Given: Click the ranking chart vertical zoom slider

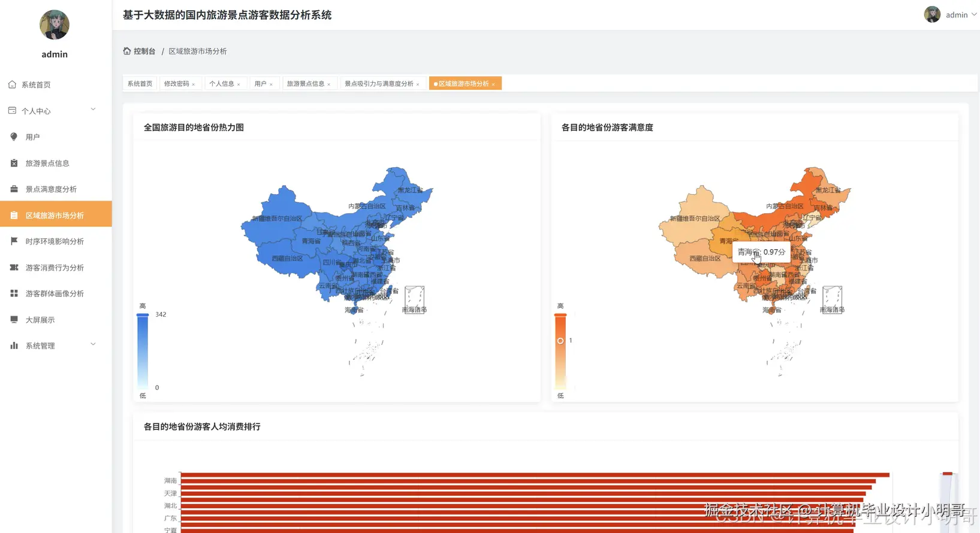Looking at the screenshot, I should 948,502.
